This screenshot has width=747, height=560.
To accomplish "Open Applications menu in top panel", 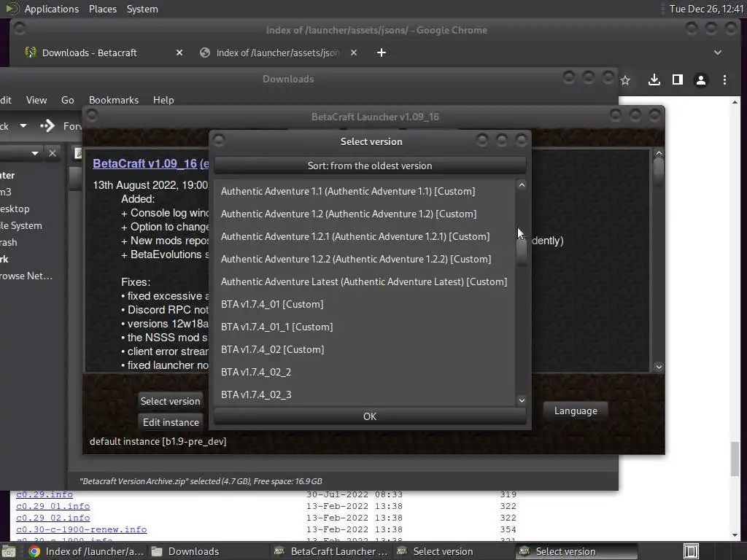I will 52,9.
